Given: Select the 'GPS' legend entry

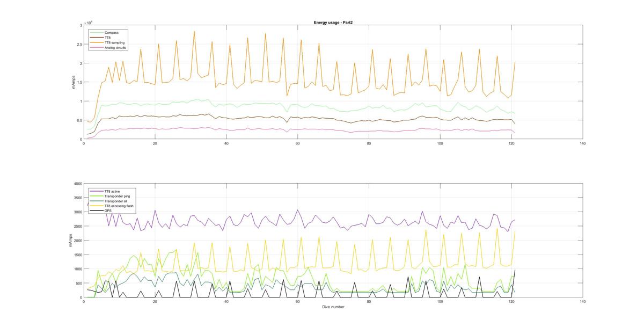Looking at the screenshot, I should pyautogui.click(x=100, y=210).
